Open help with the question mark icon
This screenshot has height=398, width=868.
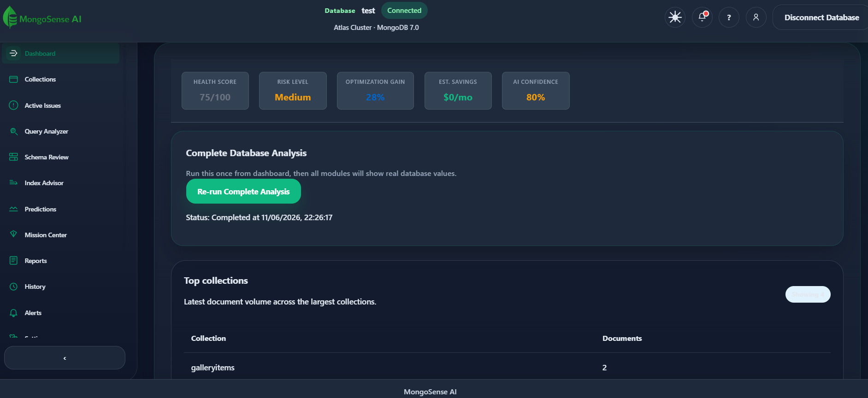[729, 18]
